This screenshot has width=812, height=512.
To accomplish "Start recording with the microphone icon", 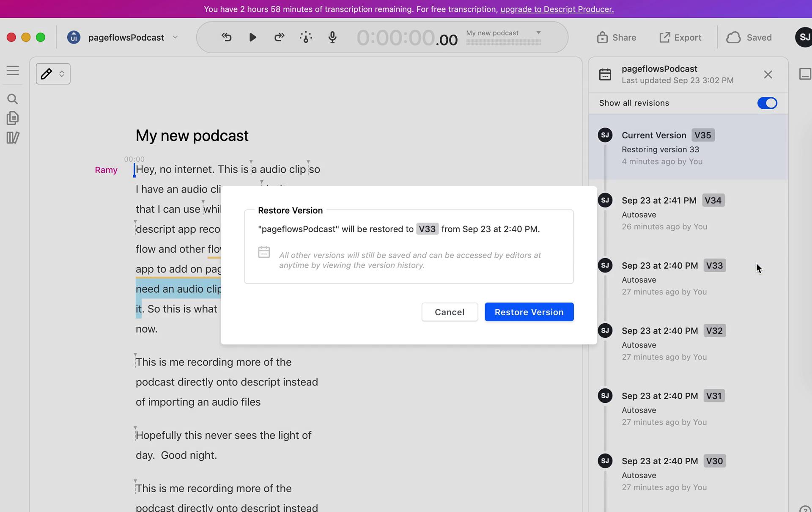I will tap(332, 37).
